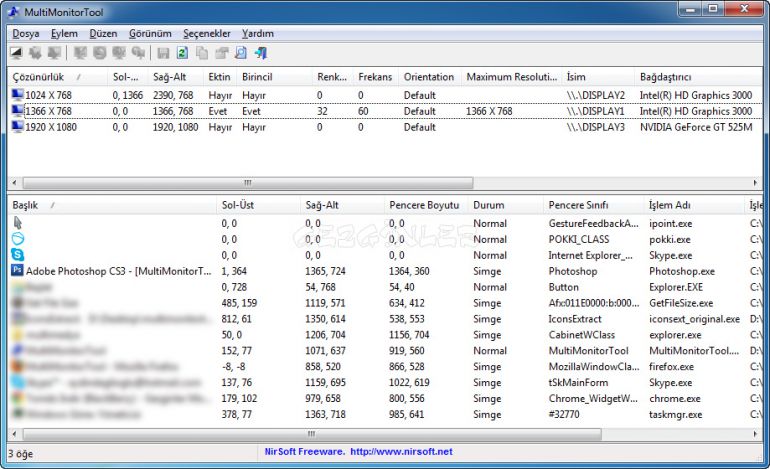Viewport: 770px width, 469px height.
Task: Click the Photoshop Ps icon in the window list
Action: [18, 271]
